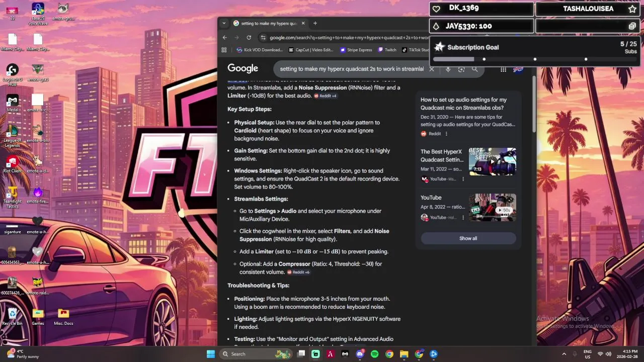Open Task View on taskbar
Screen dimensions: 644x362
point(301,354)
